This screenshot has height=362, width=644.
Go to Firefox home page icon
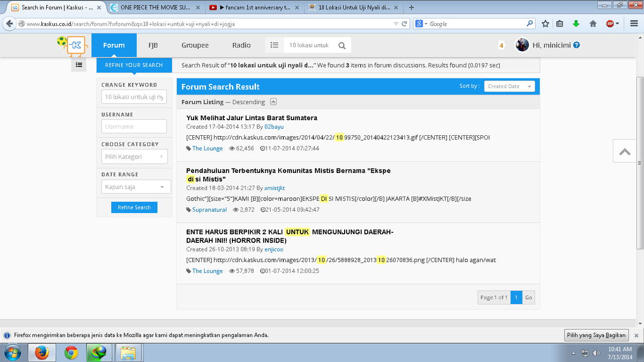coord(593,24)
